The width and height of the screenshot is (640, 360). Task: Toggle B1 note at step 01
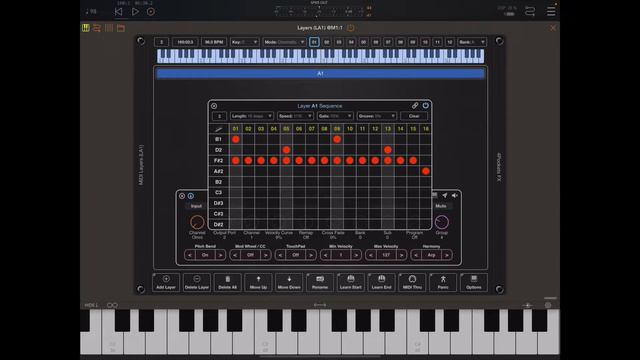coord(236,139)
